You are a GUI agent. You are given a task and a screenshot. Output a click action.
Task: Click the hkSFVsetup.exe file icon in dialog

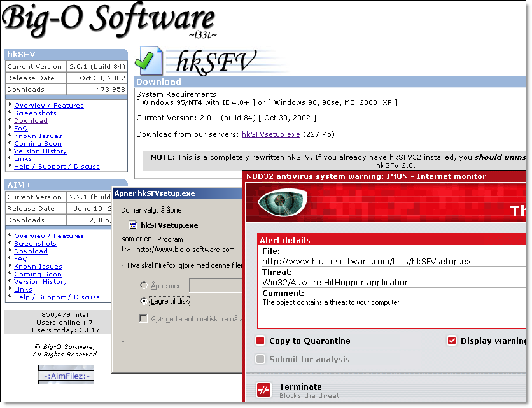coord(133,225)
